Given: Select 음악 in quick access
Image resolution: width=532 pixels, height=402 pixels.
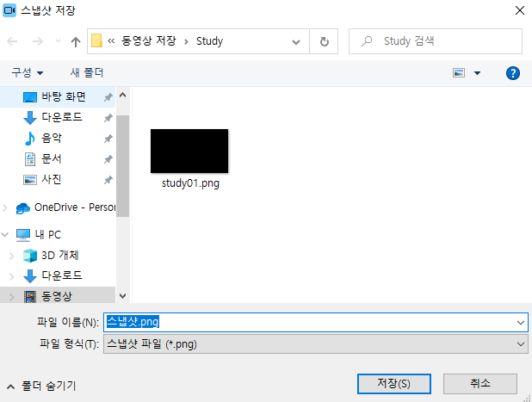Looking at the screenshot, I should pyautogui.click(x=58, y=138).
